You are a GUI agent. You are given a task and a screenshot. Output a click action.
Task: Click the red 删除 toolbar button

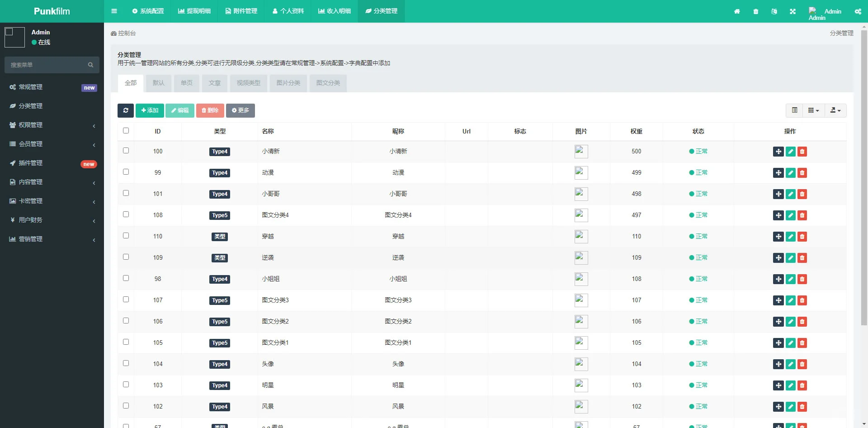[210, 110]
